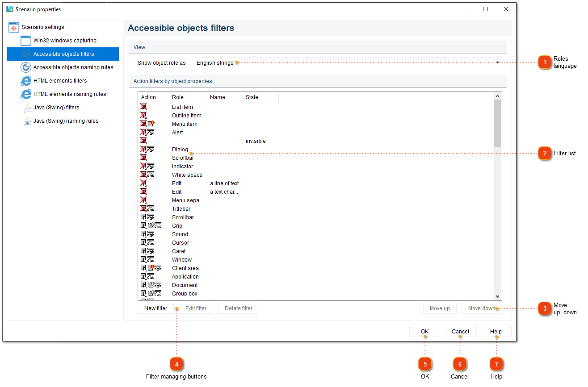
Task: Click the filter list scroll down arrow
Action: click(x=497, y=296)
